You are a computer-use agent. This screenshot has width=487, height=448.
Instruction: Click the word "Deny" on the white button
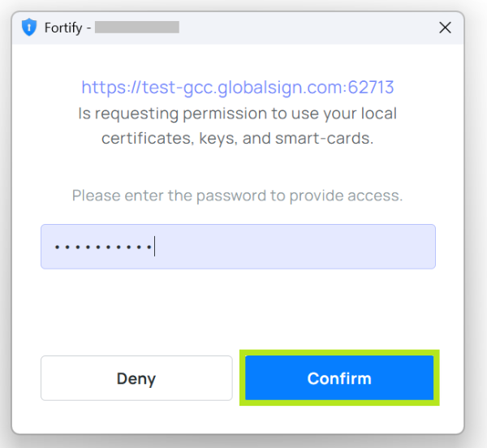click(x=136, y=379)
